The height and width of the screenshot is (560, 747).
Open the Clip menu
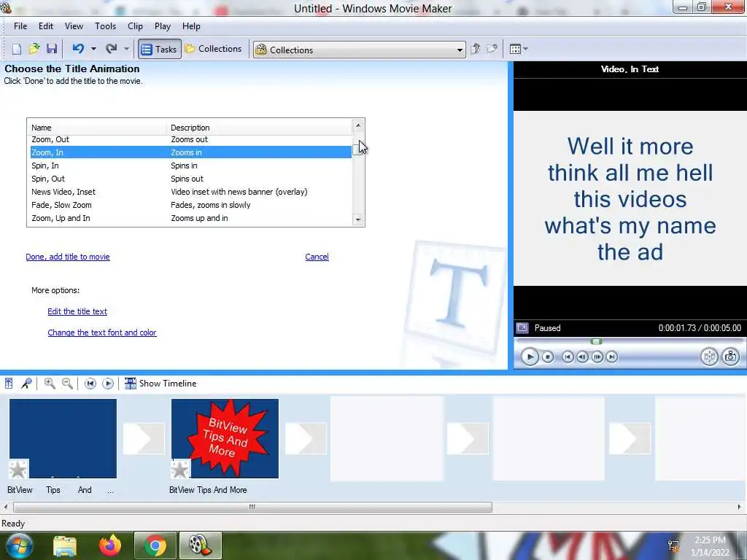pyautogui.click(x=135, y=26)
